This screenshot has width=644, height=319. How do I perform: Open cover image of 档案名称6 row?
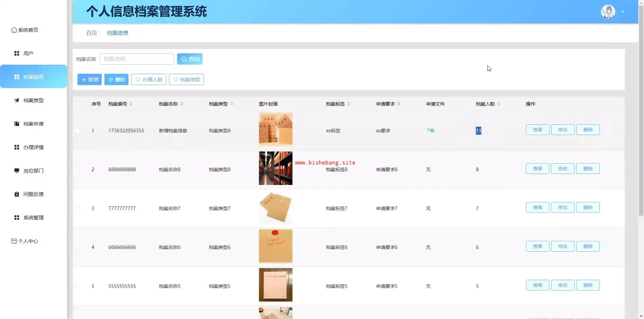tap(276, 246)
